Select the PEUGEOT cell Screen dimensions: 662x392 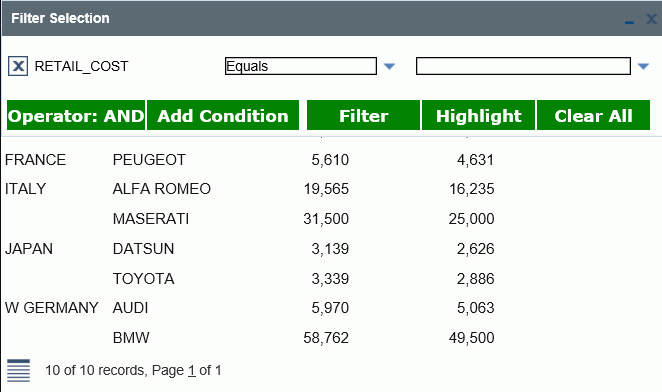pos(149,160)
